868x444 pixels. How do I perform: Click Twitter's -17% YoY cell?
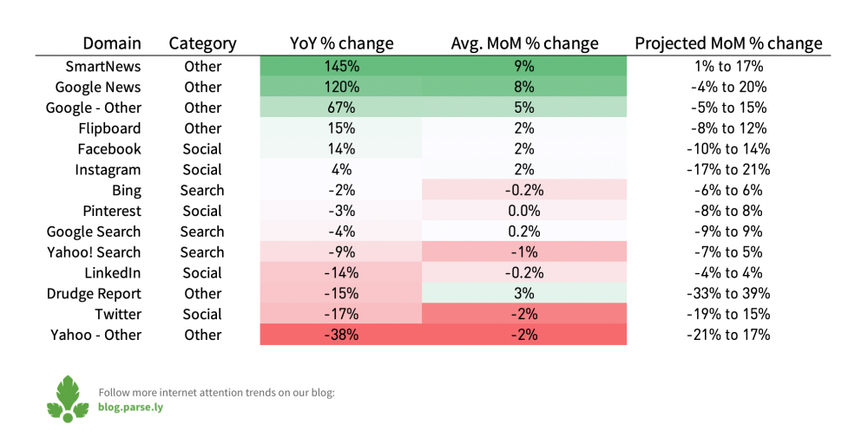tap(341, 314)
